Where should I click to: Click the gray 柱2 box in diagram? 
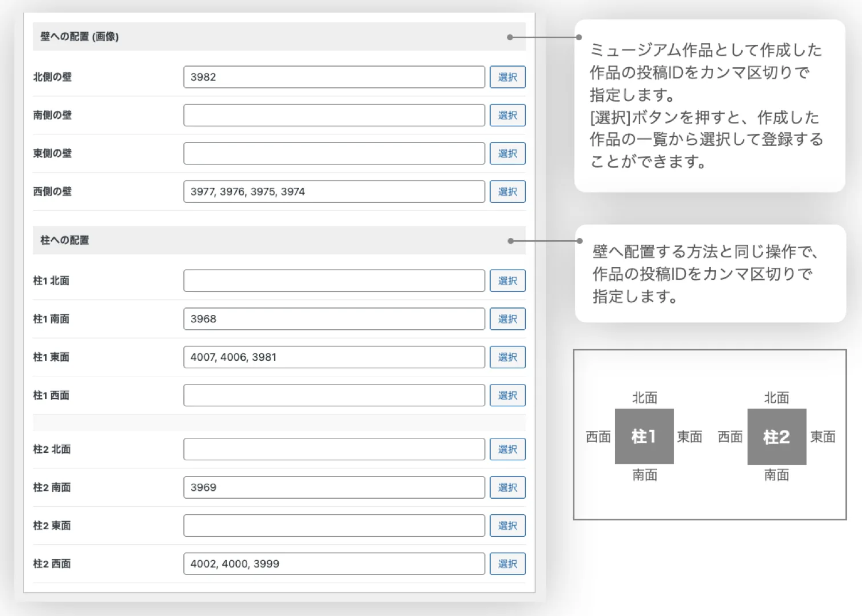pyautogui.click(x=776, y=437)
